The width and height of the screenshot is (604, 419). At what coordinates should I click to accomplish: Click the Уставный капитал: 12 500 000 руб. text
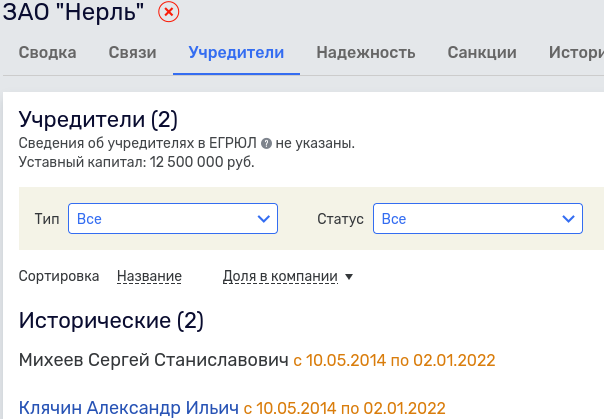[136, 162]
